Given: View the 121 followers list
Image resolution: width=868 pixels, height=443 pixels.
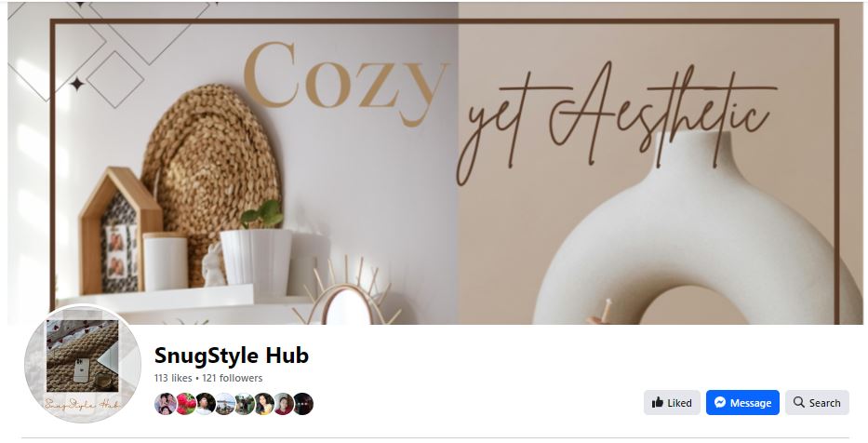Looking at the screenshot, I should pos(232,378).
